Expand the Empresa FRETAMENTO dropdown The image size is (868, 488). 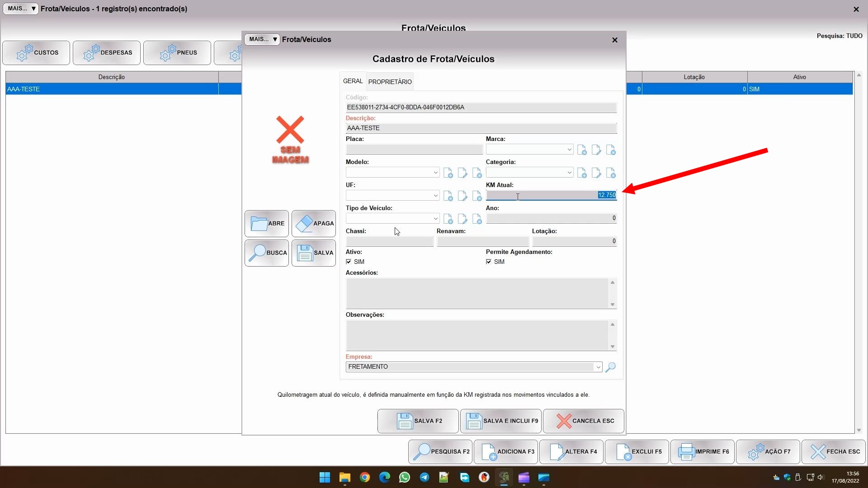598,367
